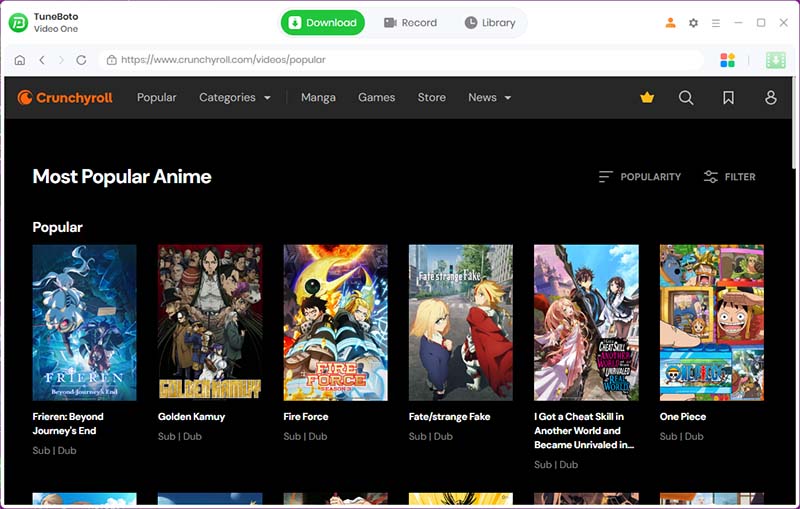Click the Fate/strange Fake title link
This screenshot has height=509, width=800.
449,417
